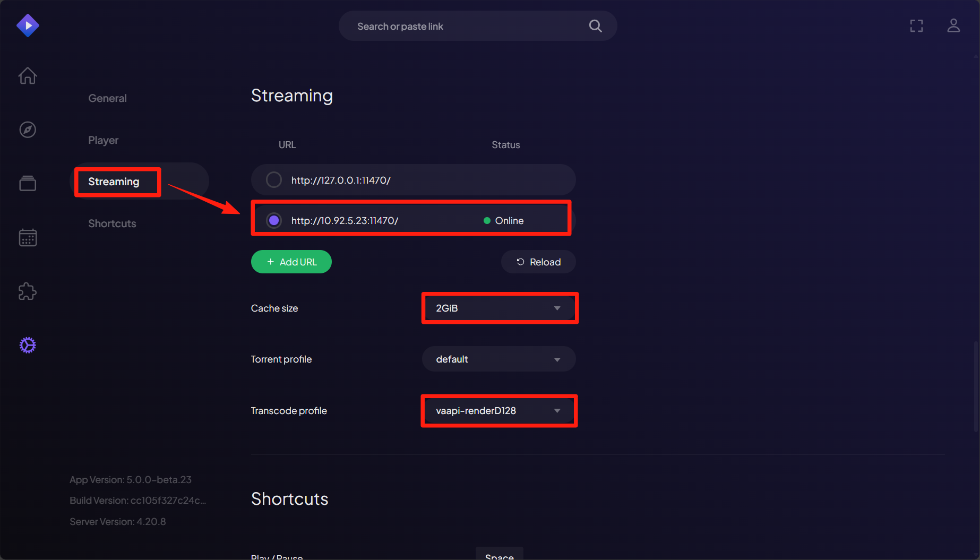Select the 10.92.5.23:11470 server radio button
Screen dimensions: 980x560
tap(274, 220)
